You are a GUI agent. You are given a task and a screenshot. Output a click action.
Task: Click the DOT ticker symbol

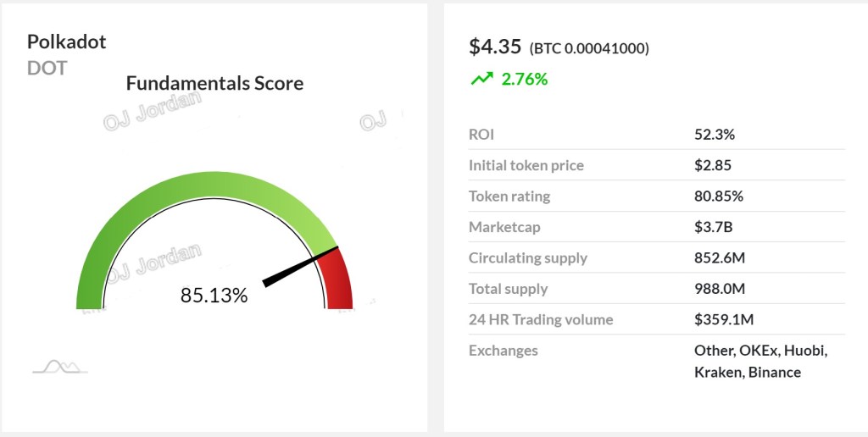pyautogui.click(x=47, y=68)
